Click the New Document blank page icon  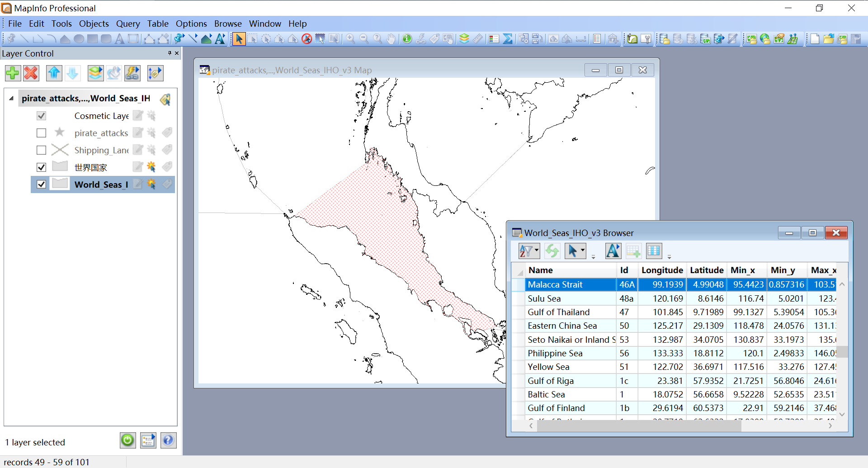815,39
